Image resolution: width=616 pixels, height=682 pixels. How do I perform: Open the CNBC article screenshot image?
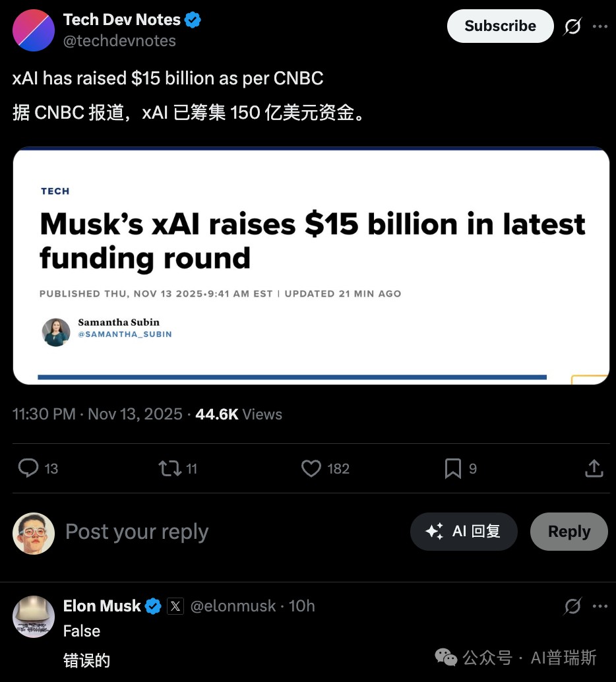click(311, 265)
